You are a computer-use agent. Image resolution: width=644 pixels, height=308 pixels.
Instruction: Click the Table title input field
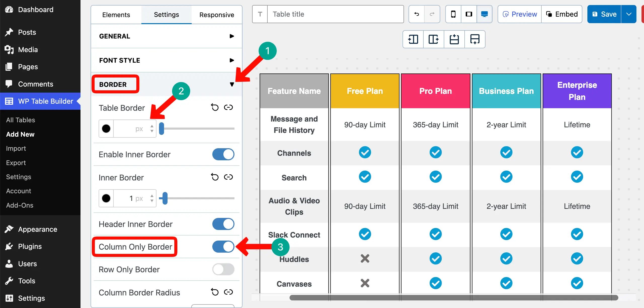(x=336, y=14)
